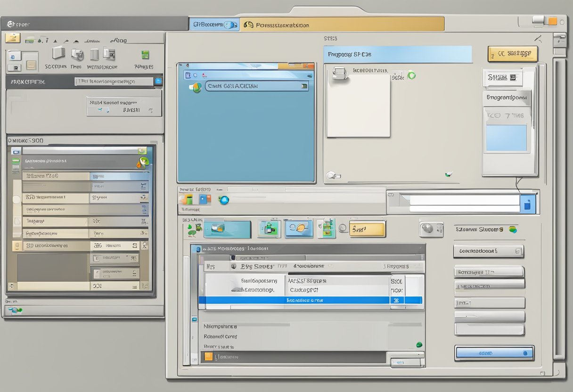The image size is (573, 392).
Task: Click the colorful globe icon in blue window
Action: (195, 87)
